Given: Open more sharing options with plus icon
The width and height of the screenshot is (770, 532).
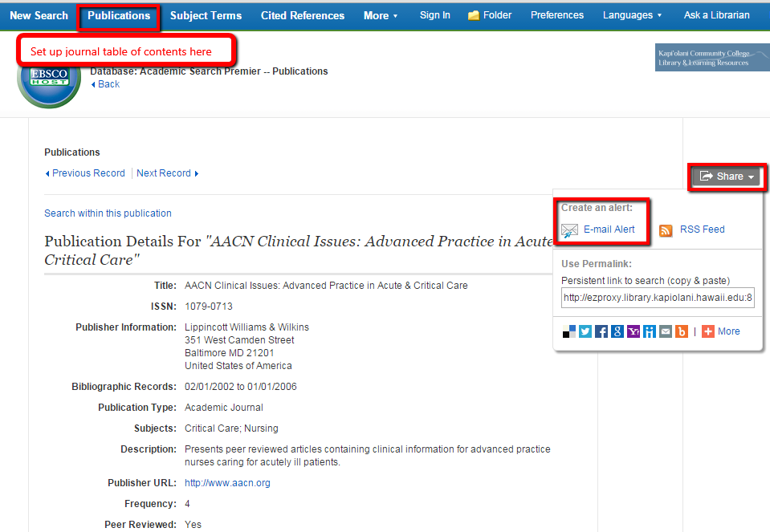Looking at the screenshot, I should (x=708, y=331).
